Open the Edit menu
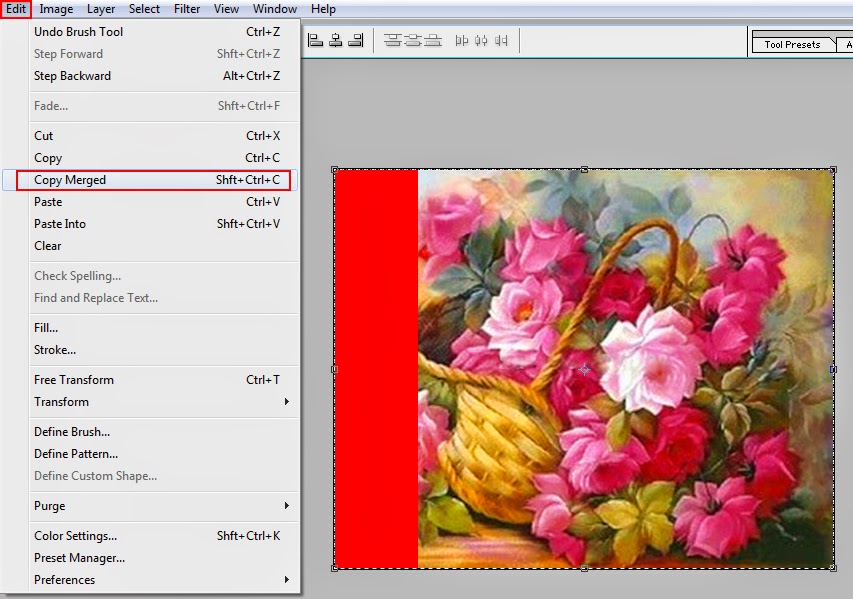The image size is (853, 599). coord(16,9)
